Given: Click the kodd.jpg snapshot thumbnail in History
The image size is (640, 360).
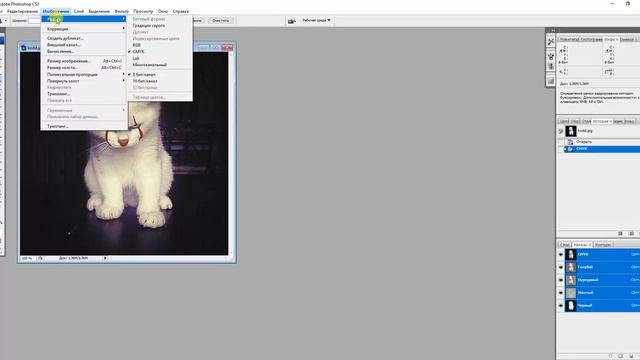Looking at the screenshot, I should pos(571,131).
